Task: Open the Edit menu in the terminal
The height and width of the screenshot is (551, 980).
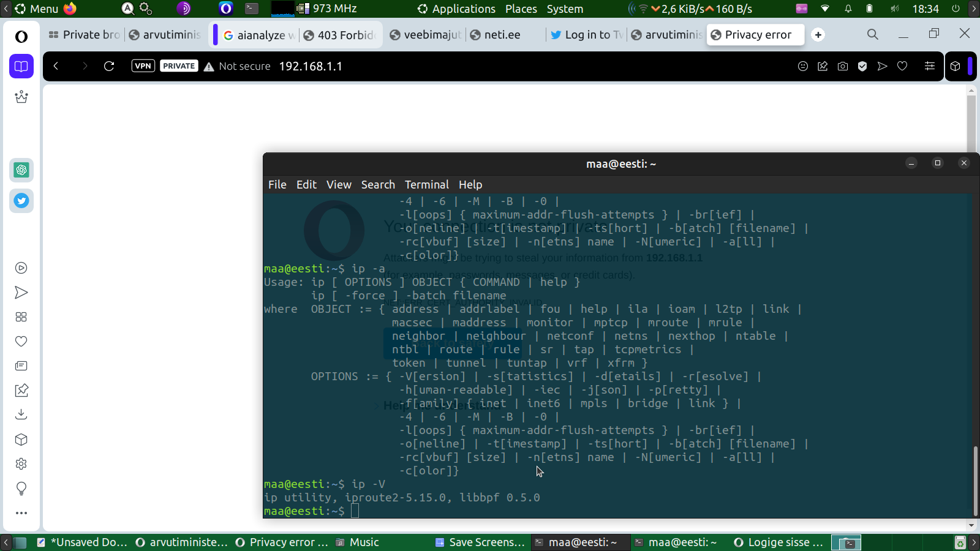Action: pos(306,184)
